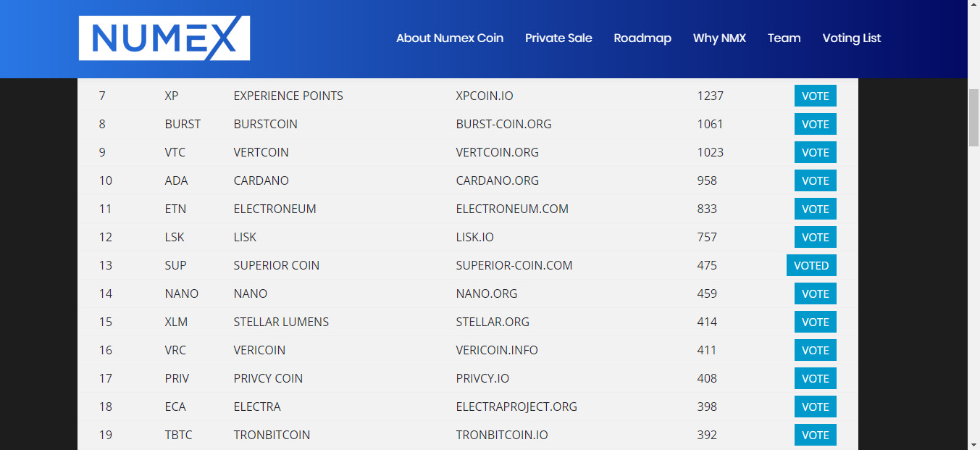The height and width of the screenshot is (450, 980).
Task: Click vote count 475
Action: click(707, 265)
